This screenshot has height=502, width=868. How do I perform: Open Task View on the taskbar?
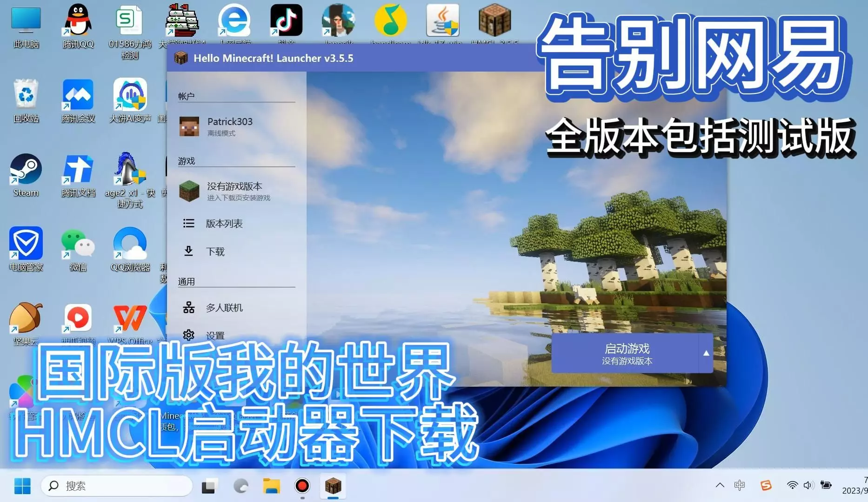click(x=209, y=486)
